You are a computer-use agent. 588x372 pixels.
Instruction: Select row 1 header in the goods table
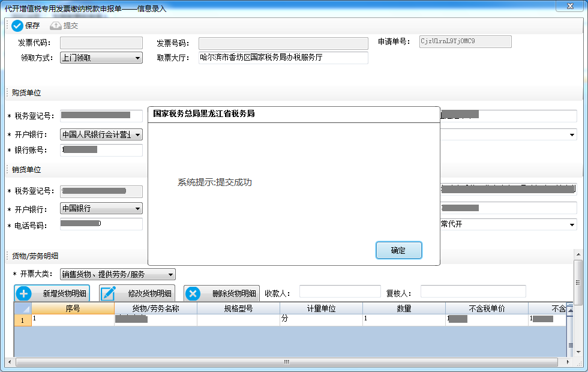(23, 320)
